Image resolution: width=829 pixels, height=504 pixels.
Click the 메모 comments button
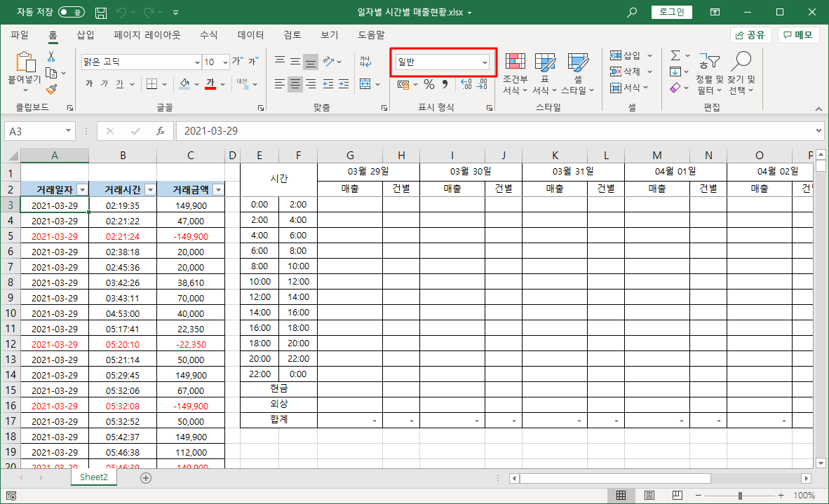798,35
